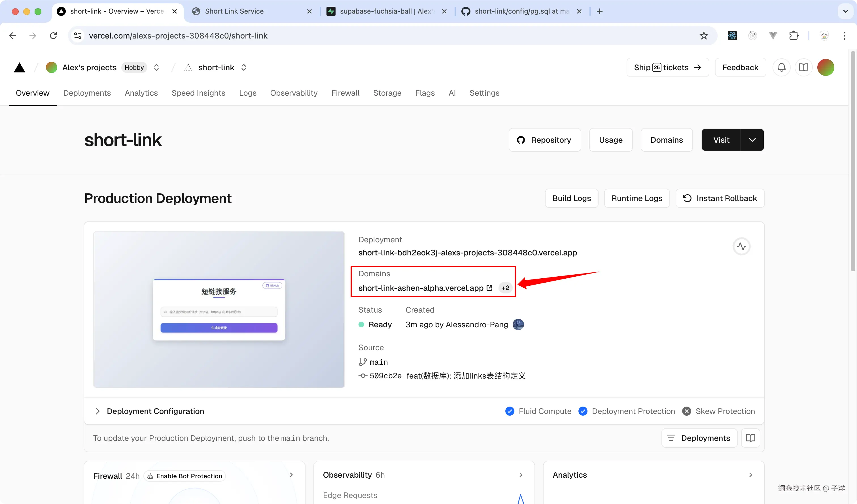Click the deployment activity pulse icon

pyautogui.click(x=741, y=246)
